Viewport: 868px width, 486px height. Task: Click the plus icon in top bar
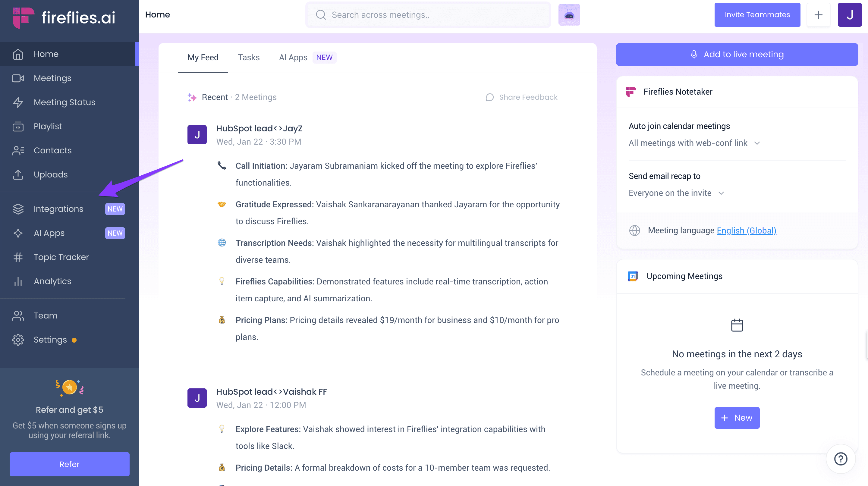819,15
